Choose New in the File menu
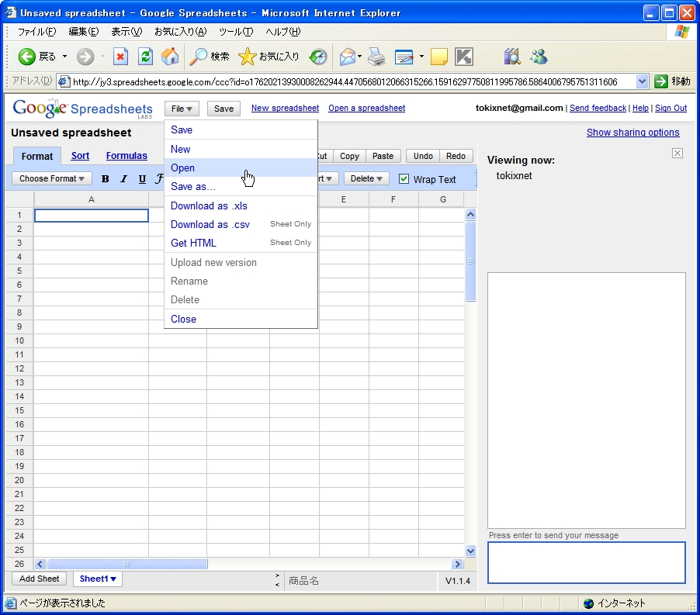This screenshot has width=700, height=615. tap(241, 149)
